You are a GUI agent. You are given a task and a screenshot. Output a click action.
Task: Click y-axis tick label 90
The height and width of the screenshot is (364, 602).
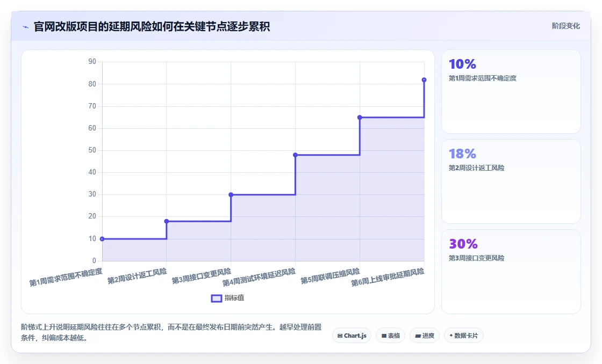point(92,61)
